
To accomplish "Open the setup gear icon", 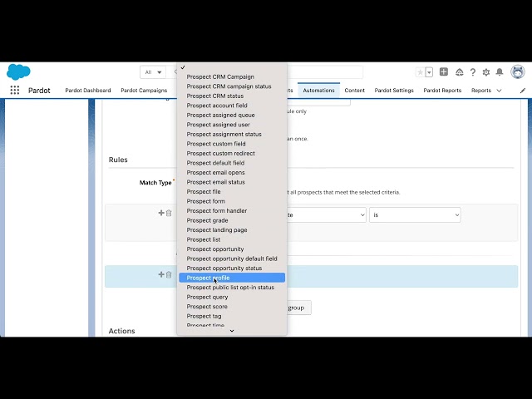I will click(x=486, y=72).
